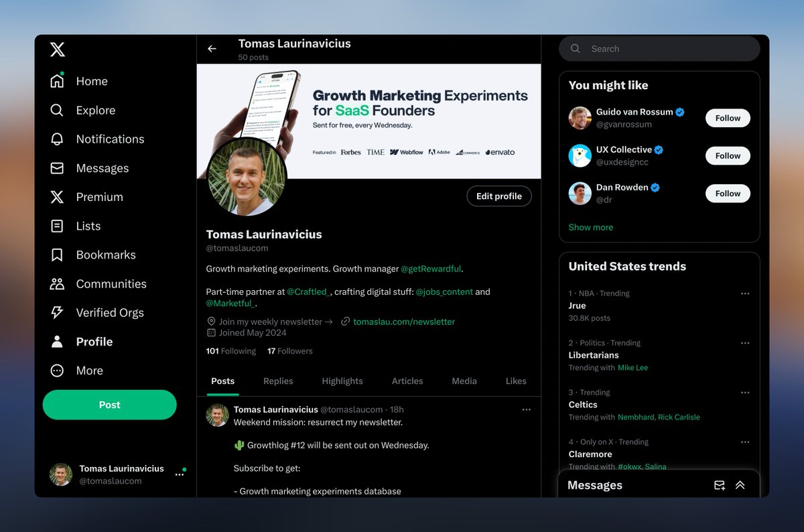Click the 18h post timestamp
The image size is (804, 532).
coord(397,409)
